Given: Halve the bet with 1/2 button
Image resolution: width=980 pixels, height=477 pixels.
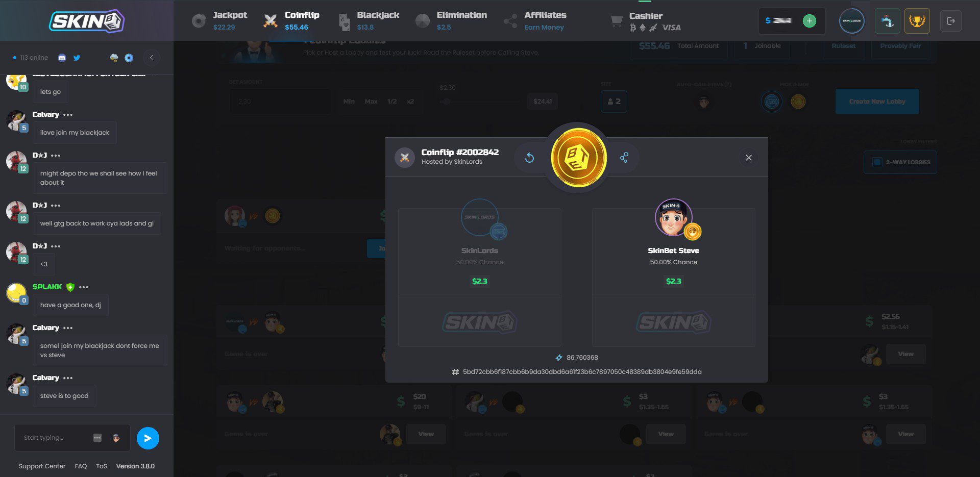Looking at the screenshot, I should pyautogui.click(x=392, y=102).
